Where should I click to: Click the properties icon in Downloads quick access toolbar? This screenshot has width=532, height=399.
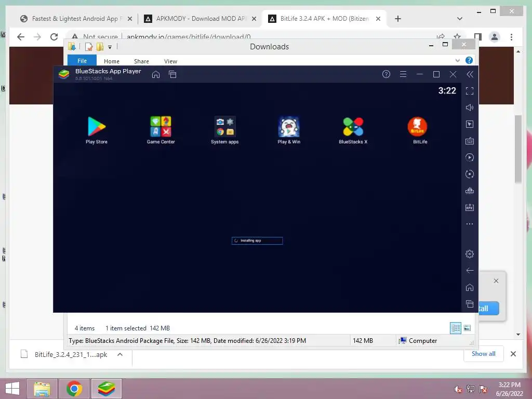point(89,47)
